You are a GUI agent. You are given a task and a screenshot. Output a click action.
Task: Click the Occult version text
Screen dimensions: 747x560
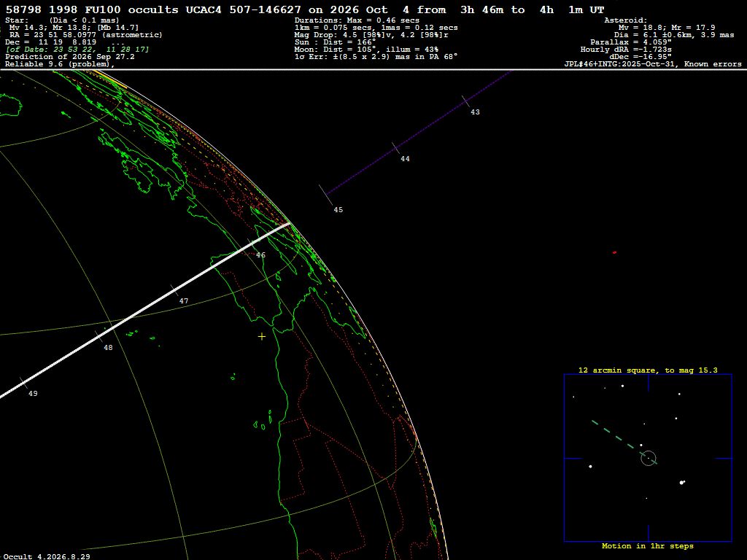click(47, 556)
